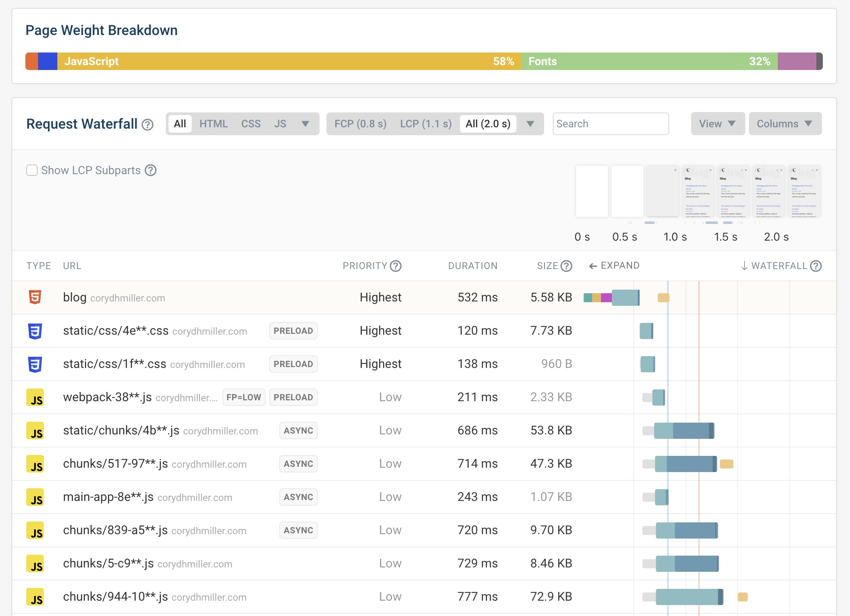Click JS icon of chunks/5-c9**.js row
Viewport: 850px width, 616px height.
tap(35, 563)
